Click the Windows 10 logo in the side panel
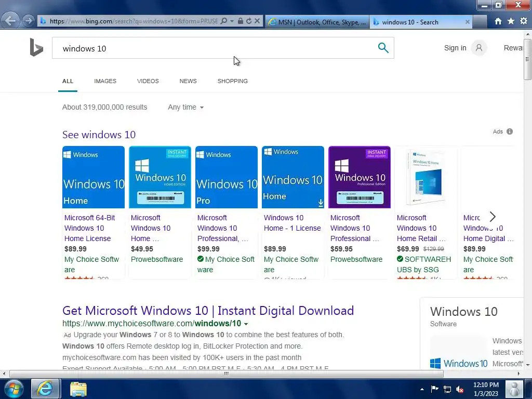This screenshot has height=399, width=532. pos(458,363)
